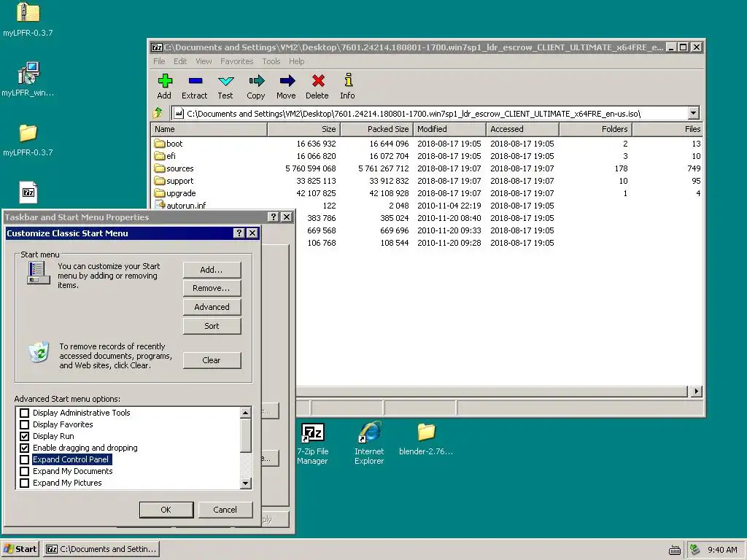The height and width of the screenshot is (560, 747).
Task: Sort by Size column header
Action: pos(304,129)
